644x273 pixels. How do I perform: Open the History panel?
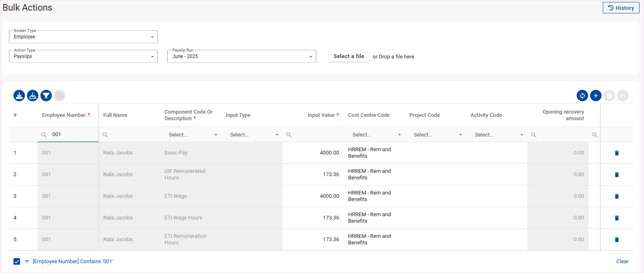(x=621, y=8)
